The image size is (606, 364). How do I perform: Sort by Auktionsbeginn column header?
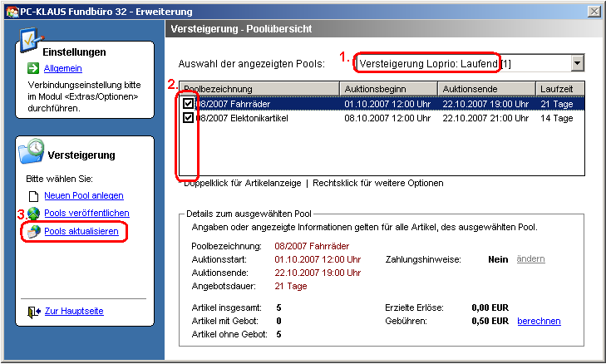pos(388,89)
